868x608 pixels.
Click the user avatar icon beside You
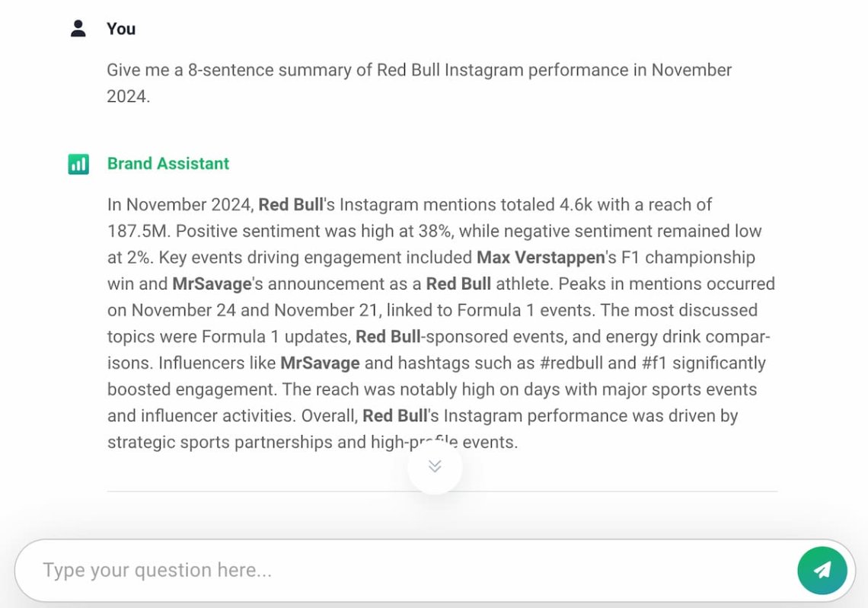[x=78, y=29]
